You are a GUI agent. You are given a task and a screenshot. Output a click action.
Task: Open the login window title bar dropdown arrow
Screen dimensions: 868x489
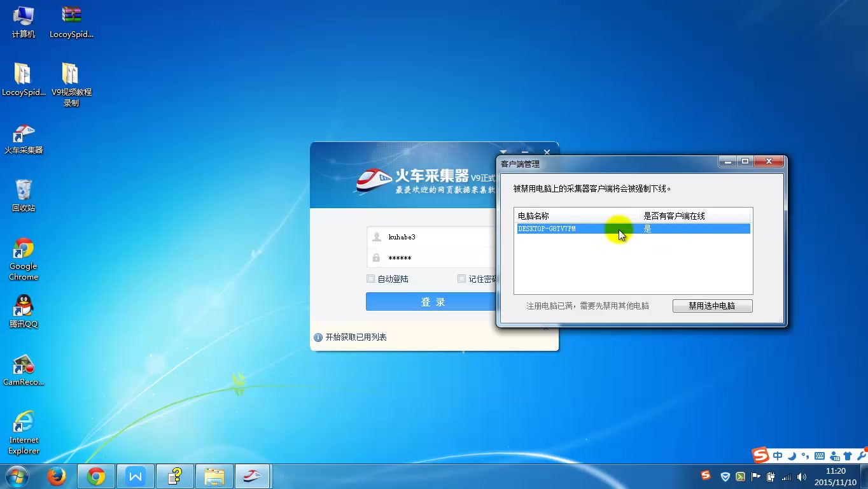pyautogui.click(x=503, y=152)
